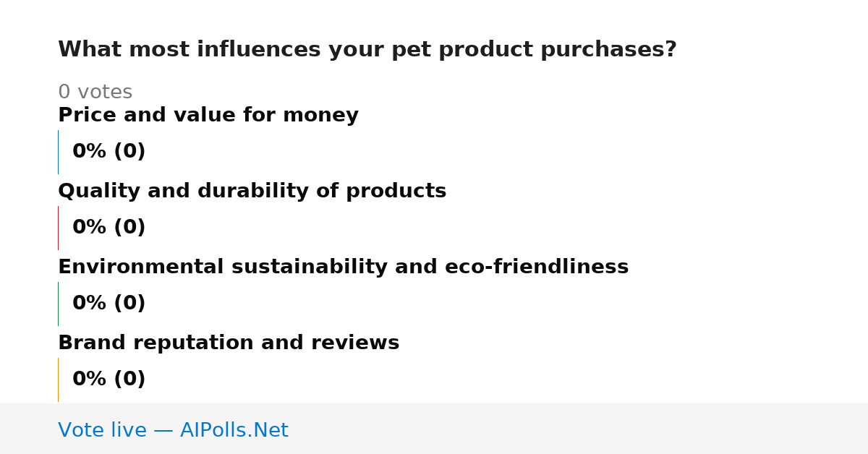This screenshot has height=454, width=868.
Task: Open the Vote live AIPolls.Net link
Action: pos(173,430)
